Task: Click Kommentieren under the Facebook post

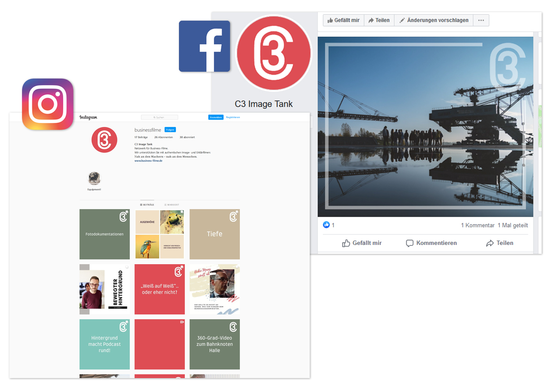Action: (431, 243)
